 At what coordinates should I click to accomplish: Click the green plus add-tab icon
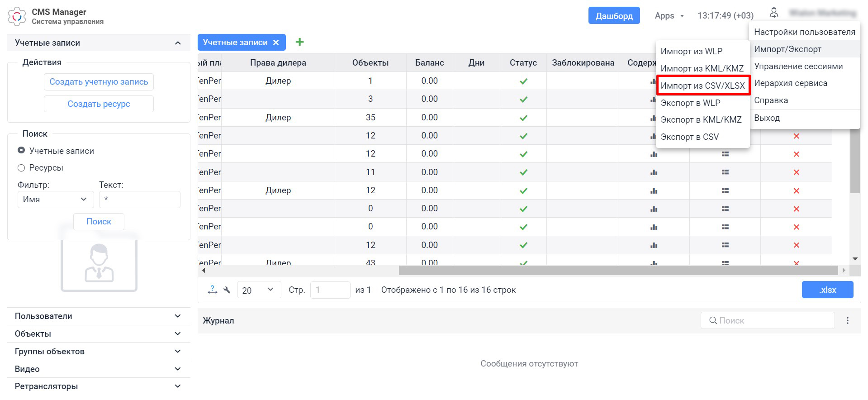(x=299, y=42)
